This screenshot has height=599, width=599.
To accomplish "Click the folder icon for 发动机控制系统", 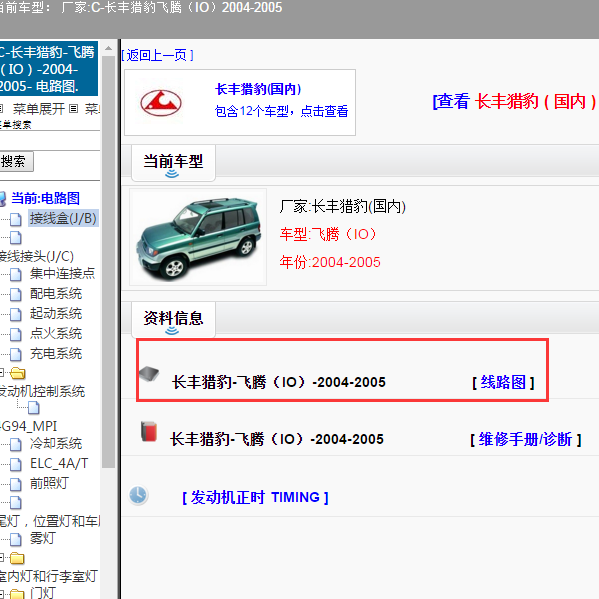I will click(x=18, y=373).
